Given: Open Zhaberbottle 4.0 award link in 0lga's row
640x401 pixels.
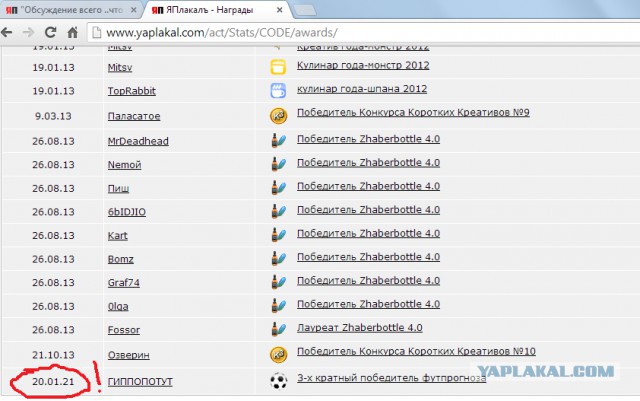Looking at the screenshot, I should pos(368,304).
